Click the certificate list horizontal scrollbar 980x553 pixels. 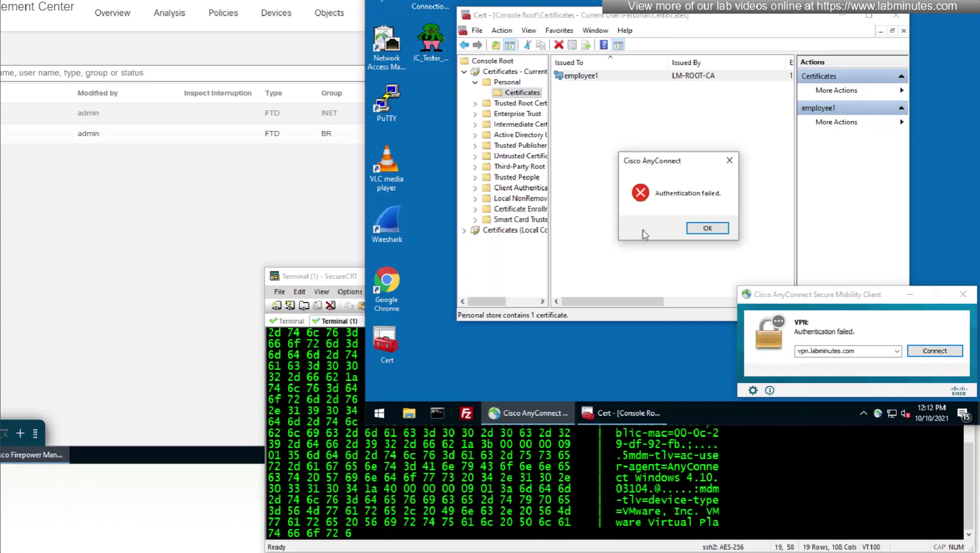[612, 302]
